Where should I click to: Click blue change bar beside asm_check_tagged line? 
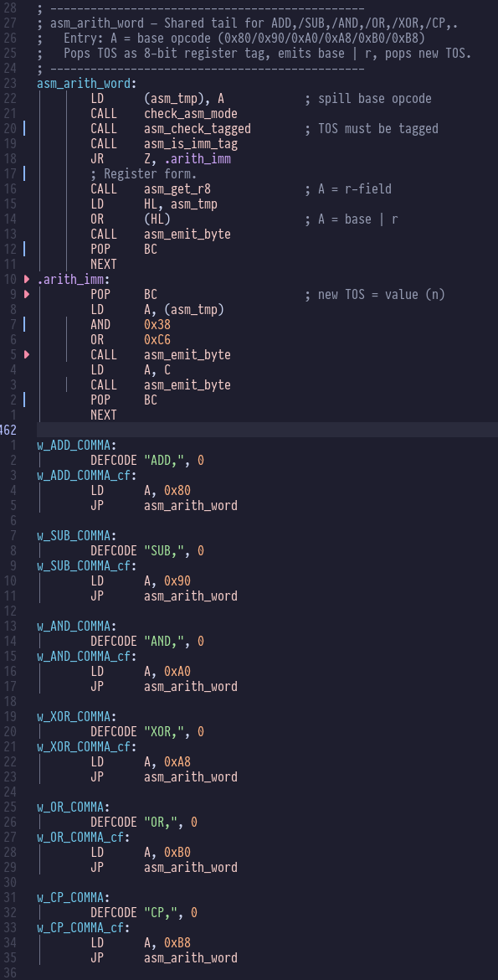(23, 129)
